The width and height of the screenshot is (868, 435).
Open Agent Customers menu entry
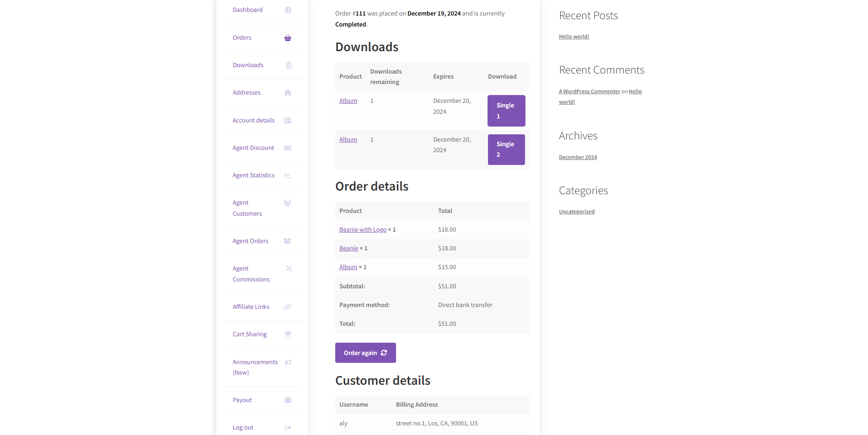pyautogui.click(x=247, y=208)
